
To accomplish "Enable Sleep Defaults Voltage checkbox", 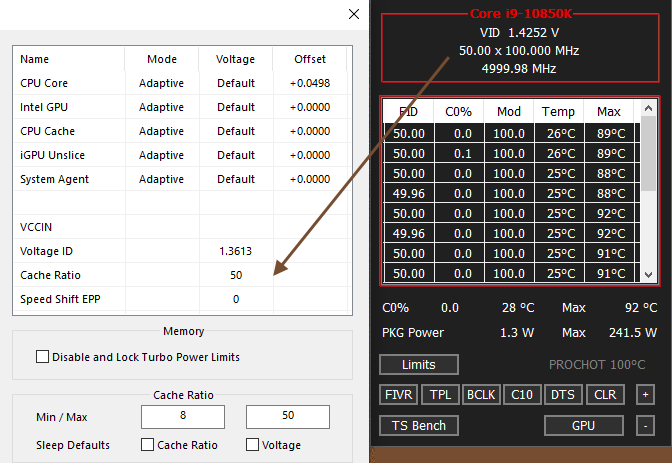I will (252, 445).
